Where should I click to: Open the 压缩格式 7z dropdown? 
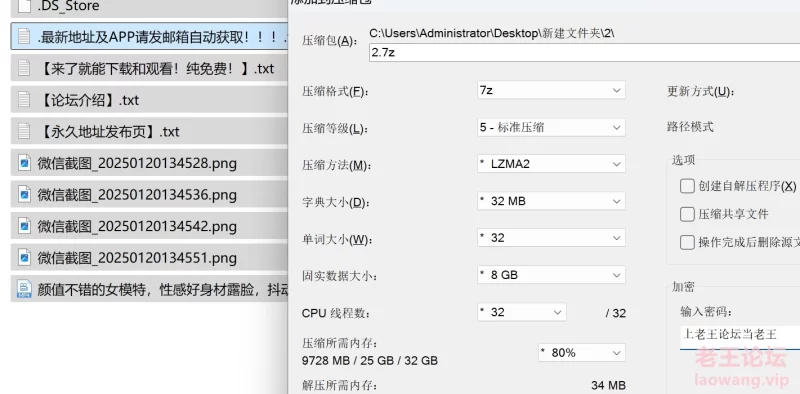[551, 91]
